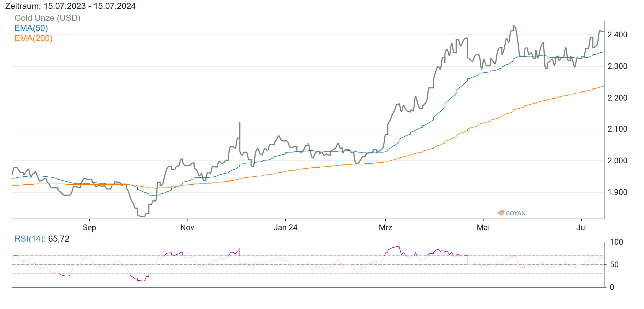Image resolution: width=644 pixels, height=309 pixels.
Task: Click the 2.200 price axis label
Action: 617,98
